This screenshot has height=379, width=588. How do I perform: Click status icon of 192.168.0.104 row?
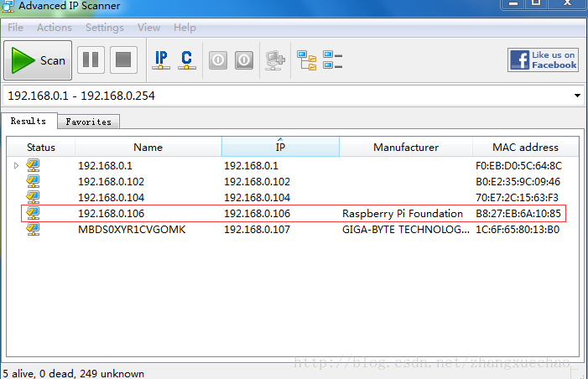tap(33, 197)
